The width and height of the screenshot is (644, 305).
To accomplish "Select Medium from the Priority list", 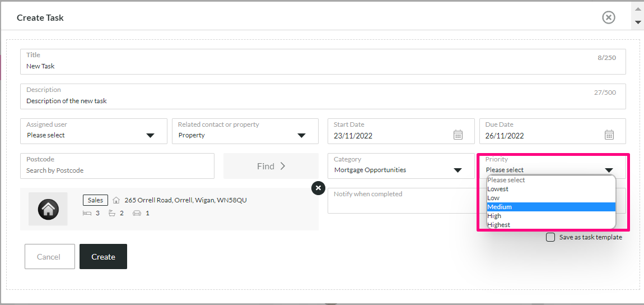I will (x=551, y=207).
